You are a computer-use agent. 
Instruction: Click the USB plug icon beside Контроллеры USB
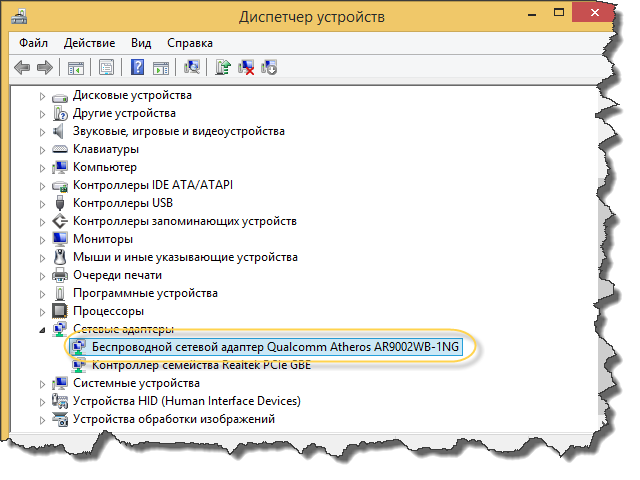60,203
